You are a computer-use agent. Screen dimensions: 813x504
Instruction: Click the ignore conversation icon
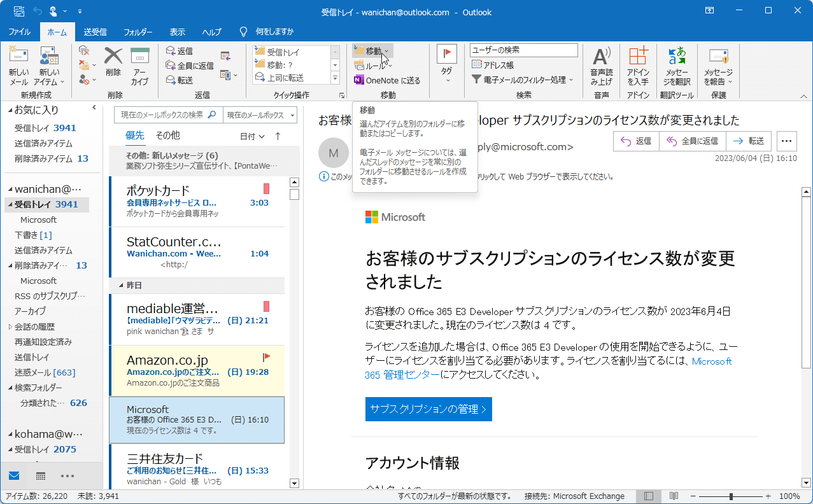(x=84, y=51)
